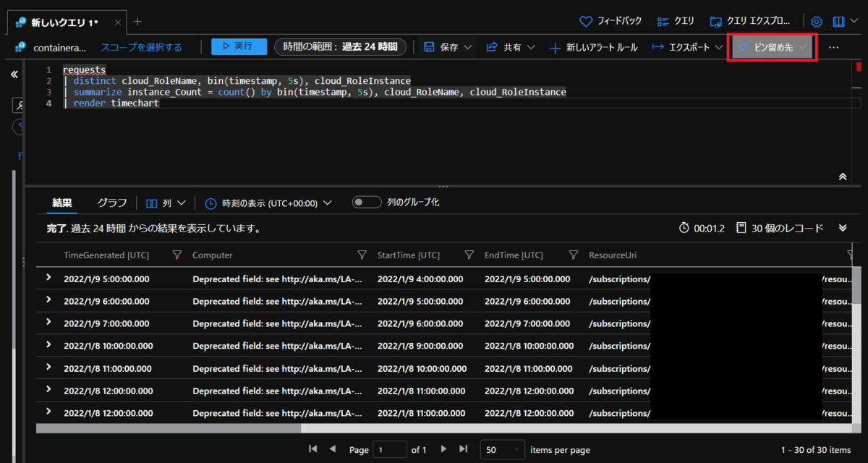Expand the row generated 2022/1/9 6:00:00.000
The width and height of the screenshot is (868, 463).
(x=49, y=300)
